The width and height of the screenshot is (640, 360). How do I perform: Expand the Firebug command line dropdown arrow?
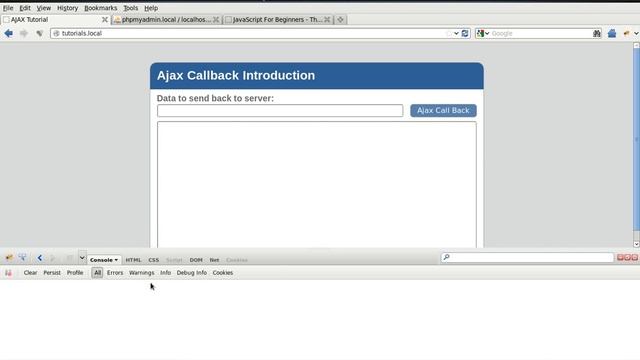pyautogui.click(x=82, y=258)
